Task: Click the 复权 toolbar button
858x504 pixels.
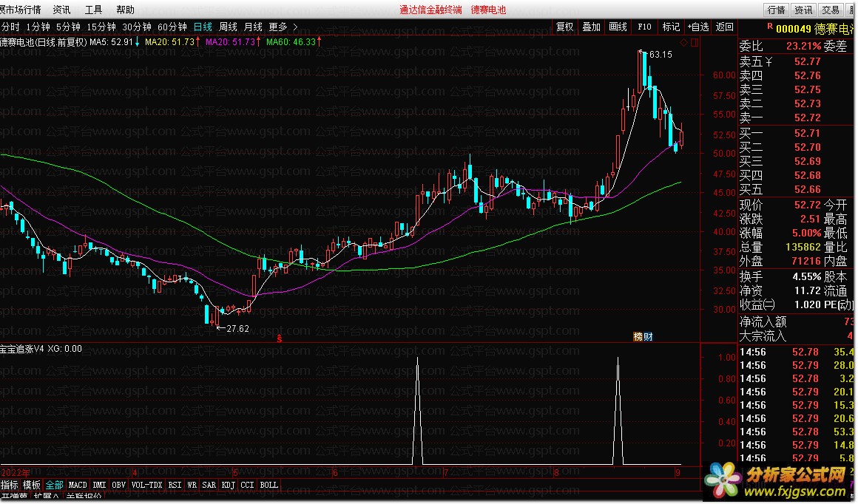Action: point(564,27)
